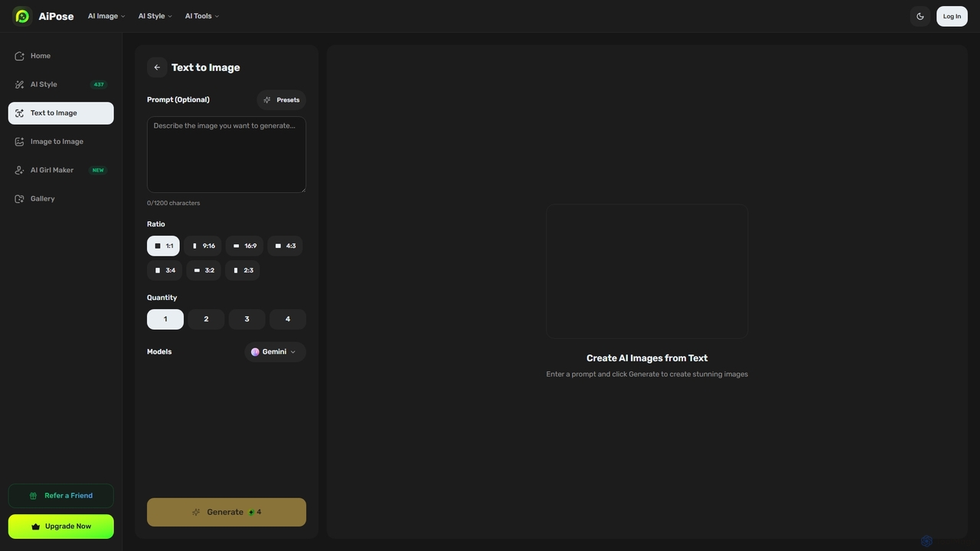Click the AI Style sidebar icon
This screenshot has width=980, height=551.
pos(19,84)
